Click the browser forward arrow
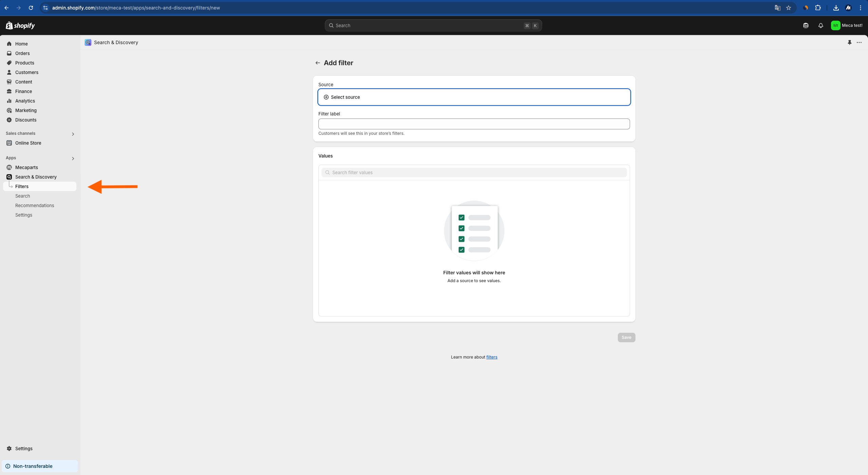This screenshot has width=868, height=475. pos(19,8)
